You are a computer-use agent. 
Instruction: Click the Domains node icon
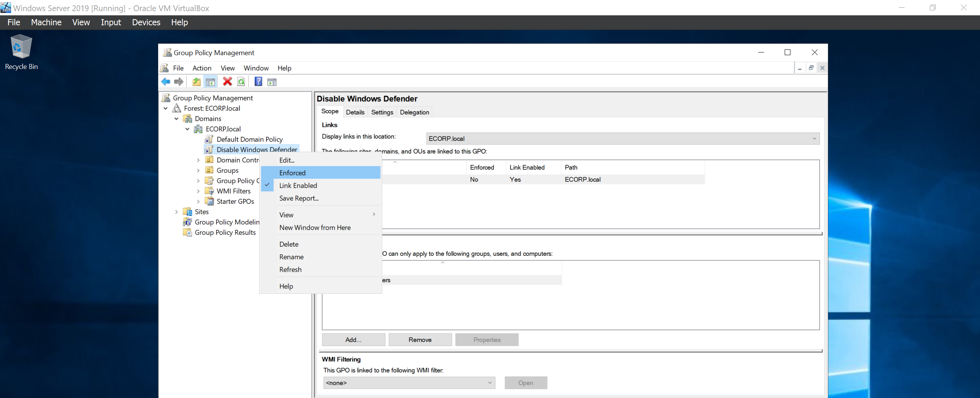point(188,118)
